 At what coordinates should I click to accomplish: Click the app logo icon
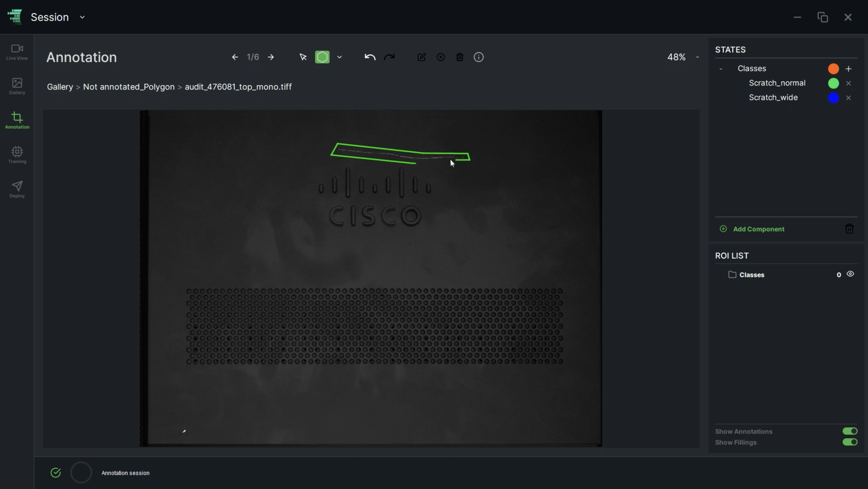(15, 17)
